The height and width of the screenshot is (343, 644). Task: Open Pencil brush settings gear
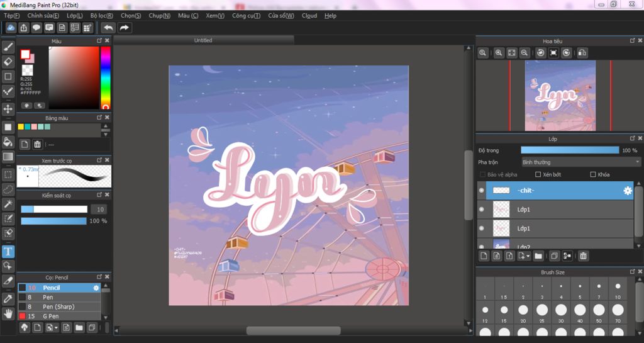[96, 288]
